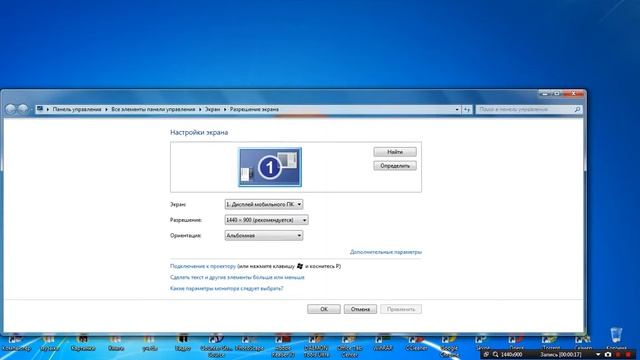Click the magnifier icon in recorder bar

click(x=495, y=355)
